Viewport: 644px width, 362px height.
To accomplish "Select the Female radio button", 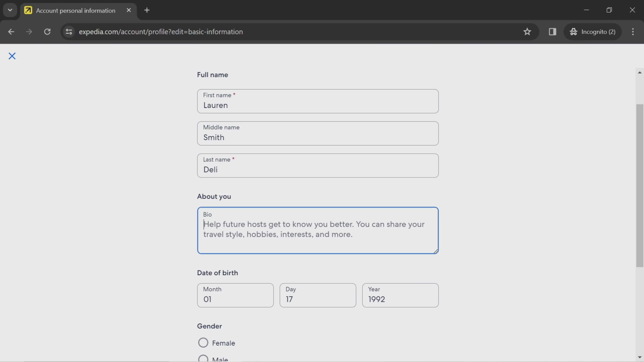I will click(203, 343).
